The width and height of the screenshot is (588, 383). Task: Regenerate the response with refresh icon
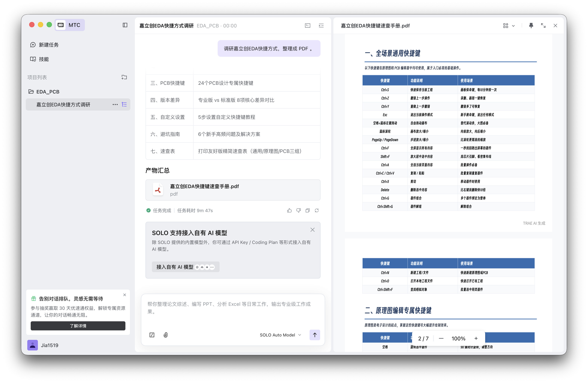pos(317,210)
